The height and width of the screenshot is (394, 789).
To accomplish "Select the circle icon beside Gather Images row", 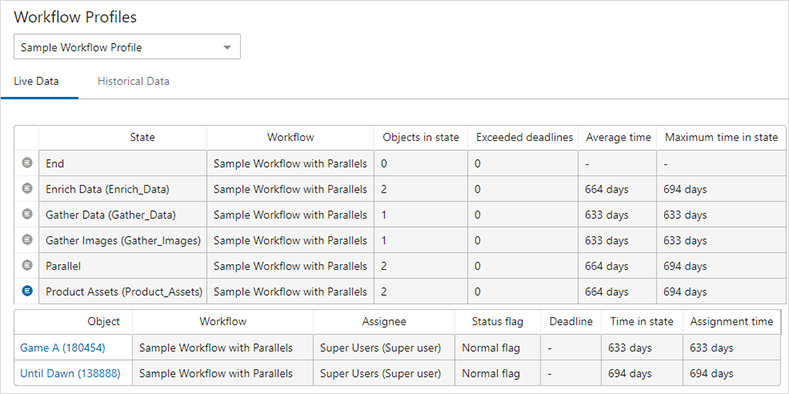I will [x=27, y=240].
